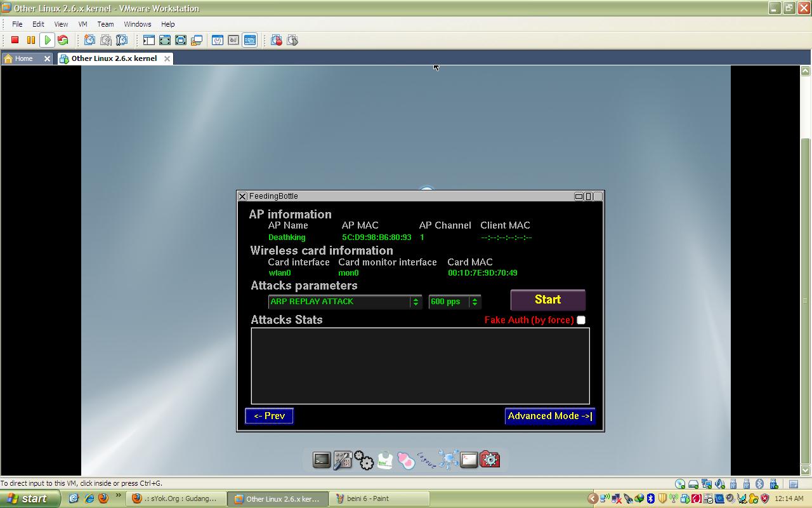Open the 600 pps rate dropdown
This screenshot has height=508, width=812.
pos(455,302)
